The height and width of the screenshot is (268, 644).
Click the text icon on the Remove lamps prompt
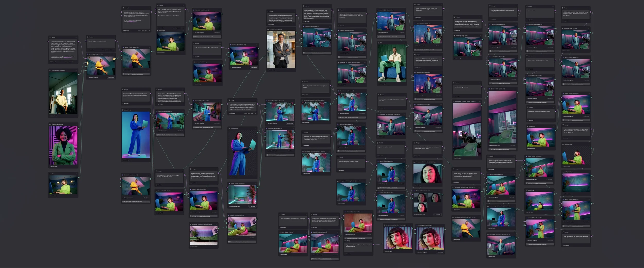[x=88, y=37]
